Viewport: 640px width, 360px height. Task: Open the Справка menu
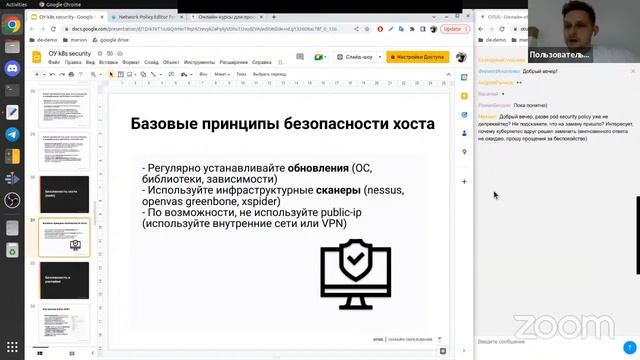[x=262, y=62]
